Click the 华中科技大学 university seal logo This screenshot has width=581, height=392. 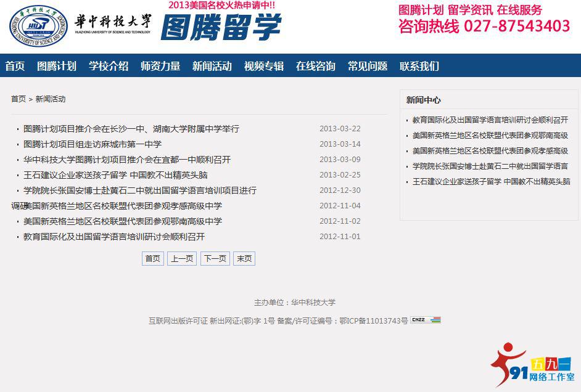point(38,26)
